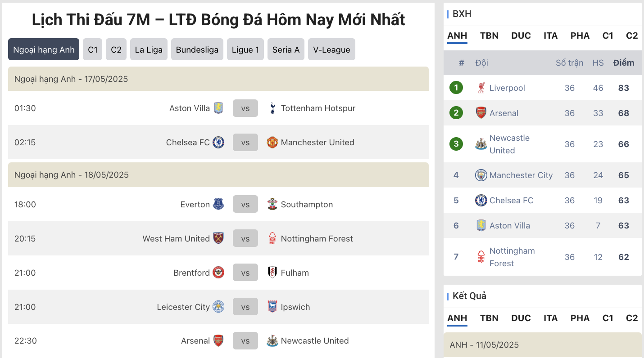
Task: Click the West Ham United crest
Action: 218,238
